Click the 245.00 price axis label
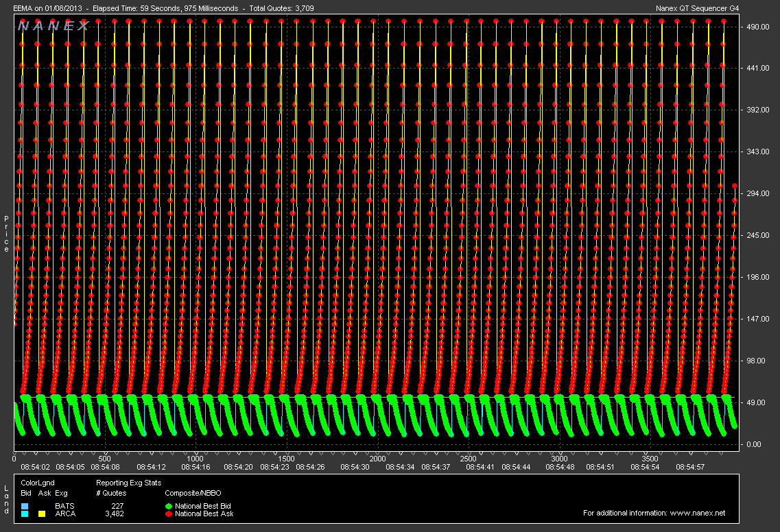The width and height of the screenshot is (780, 532). click(x=757, y=235)
